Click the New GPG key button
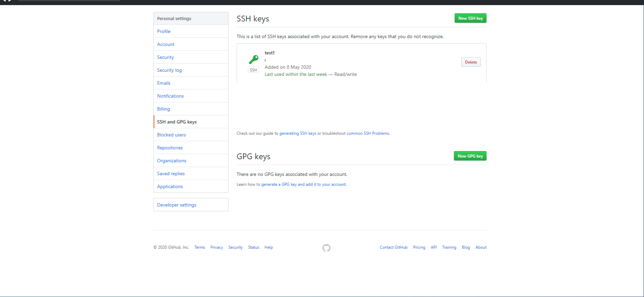The width and height of the screenshot is (644, 297). pyautogui.click(x=470, y=156)
